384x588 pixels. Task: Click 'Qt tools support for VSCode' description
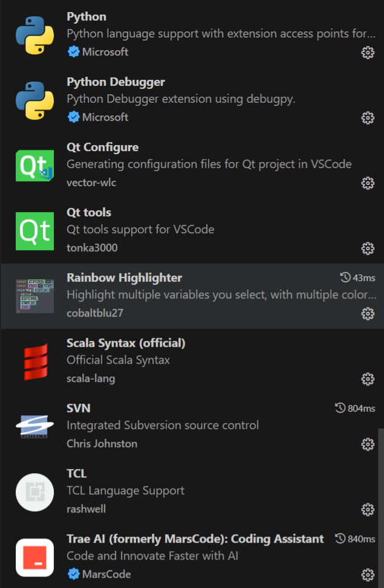tap(140, 230)
